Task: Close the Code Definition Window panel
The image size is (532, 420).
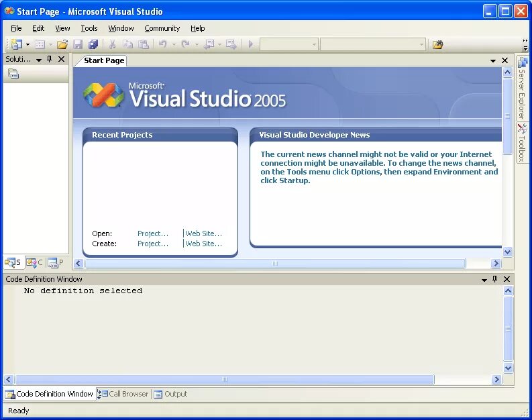Action: click(x=507, y=279)
